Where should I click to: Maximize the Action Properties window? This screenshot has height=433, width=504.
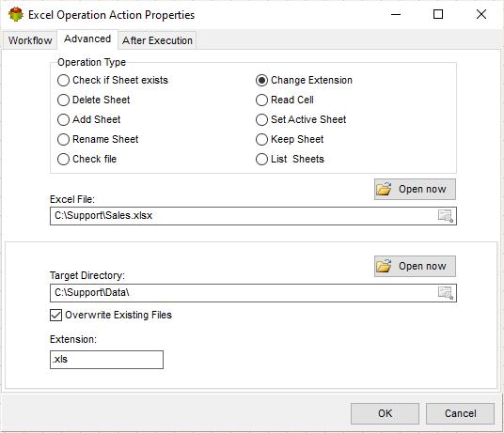(438, 14)
